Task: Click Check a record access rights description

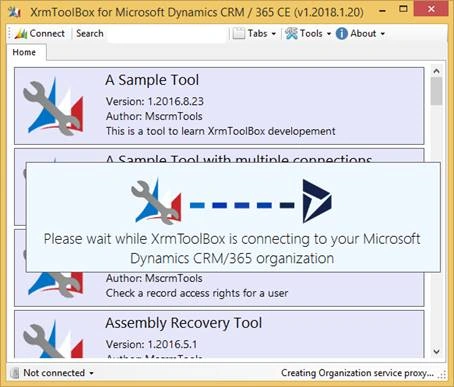Action: click(197, 293)
